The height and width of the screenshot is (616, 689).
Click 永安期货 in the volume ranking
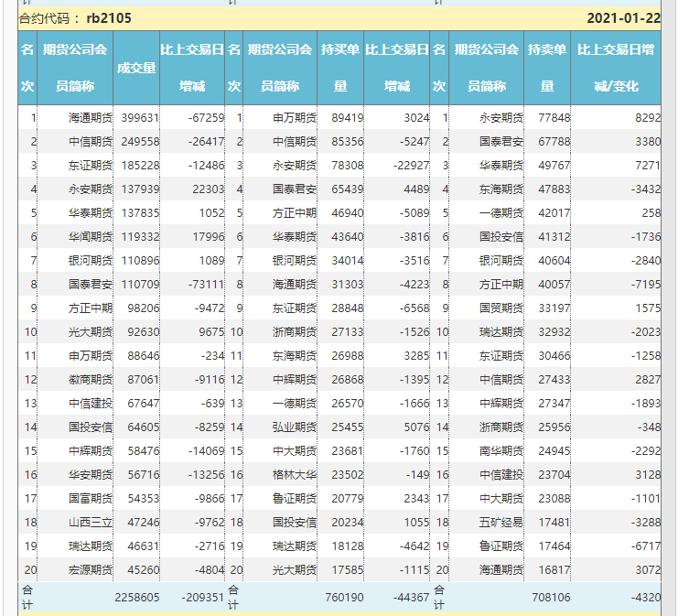(x=91, y=189)
